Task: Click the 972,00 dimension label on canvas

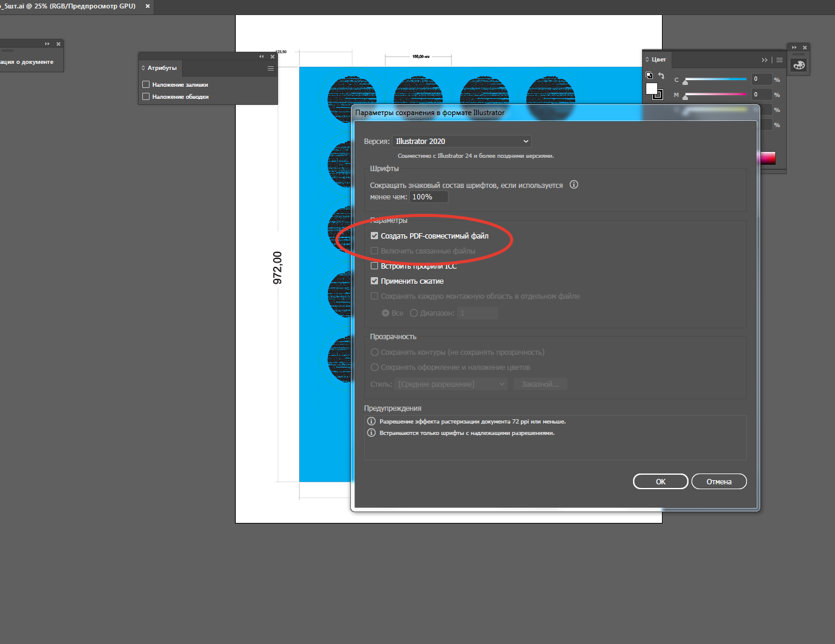Action: click(x=277, y=267)
